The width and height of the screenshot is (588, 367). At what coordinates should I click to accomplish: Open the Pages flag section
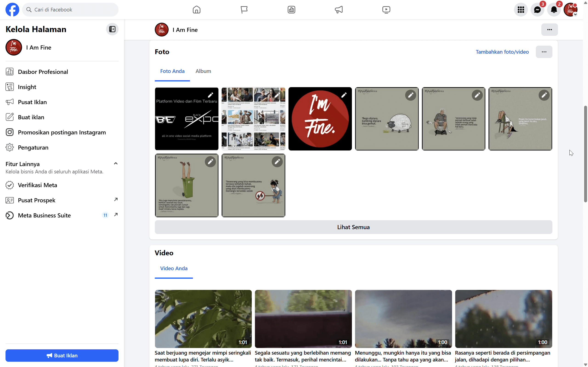click(x=244, y=9)
